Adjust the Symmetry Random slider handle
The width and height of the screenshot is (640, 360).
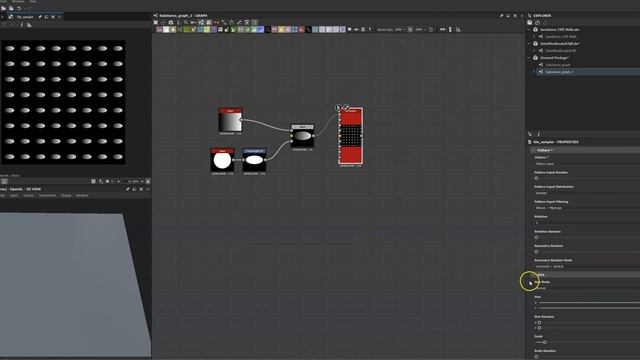(x=536, y=251)
